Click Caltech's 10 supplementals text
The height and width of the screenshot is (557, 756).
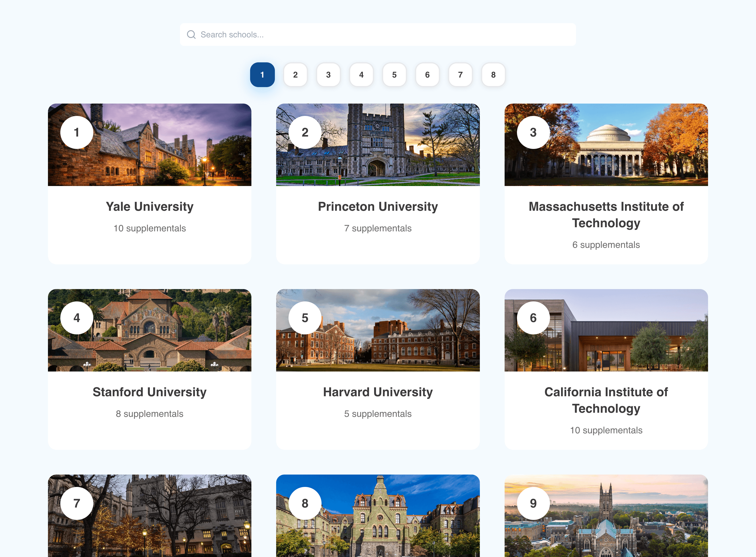point(606,430)
